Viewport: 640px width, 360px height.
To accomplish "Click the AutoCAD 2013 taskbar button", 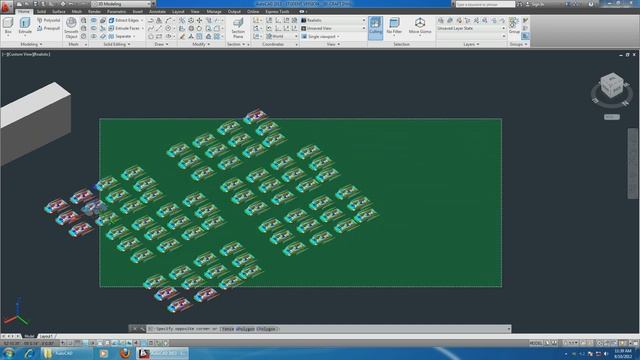I will click(162, 353).
